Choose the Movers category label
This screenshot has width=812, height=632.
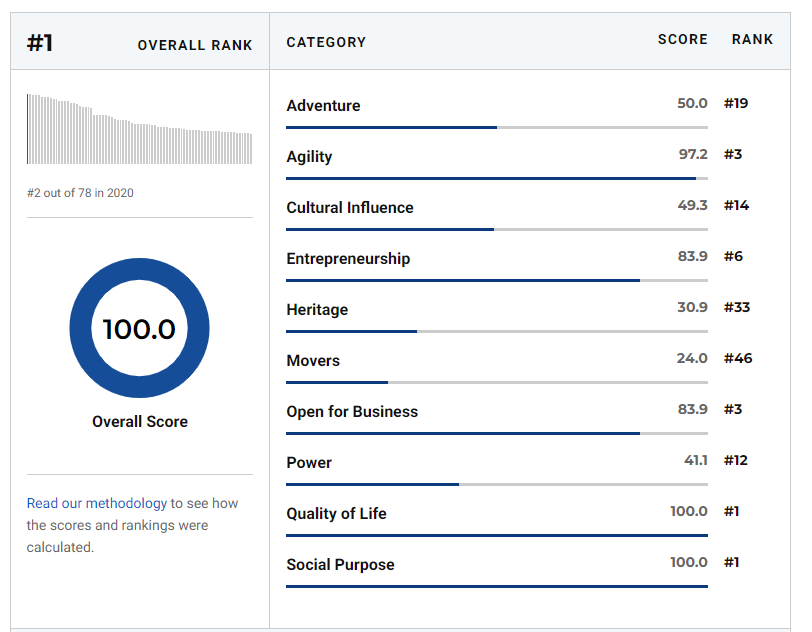click(x=313, y=361)
